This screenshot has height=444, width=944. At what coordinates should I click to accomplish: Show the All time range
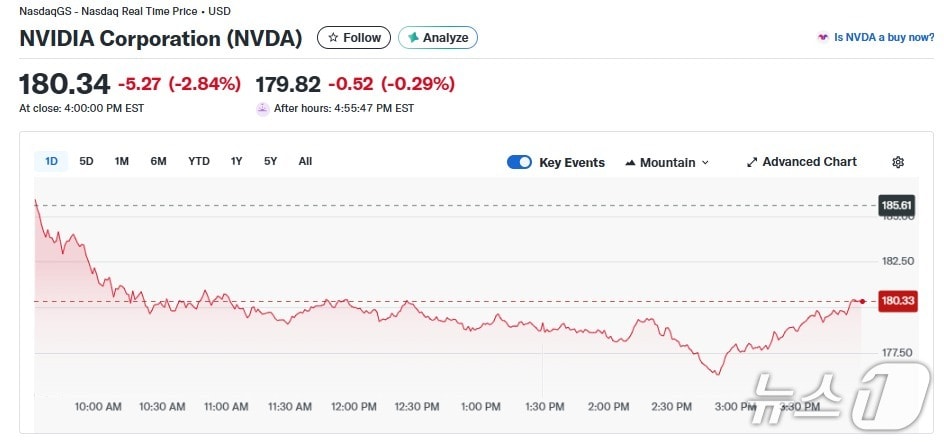(305, 161)
